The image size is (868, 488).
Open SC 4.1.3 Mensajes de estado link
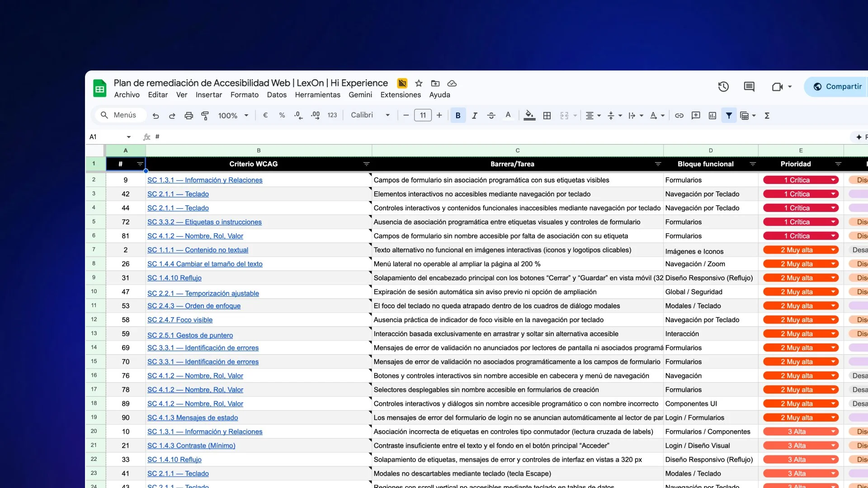click(x=193, y=418)
